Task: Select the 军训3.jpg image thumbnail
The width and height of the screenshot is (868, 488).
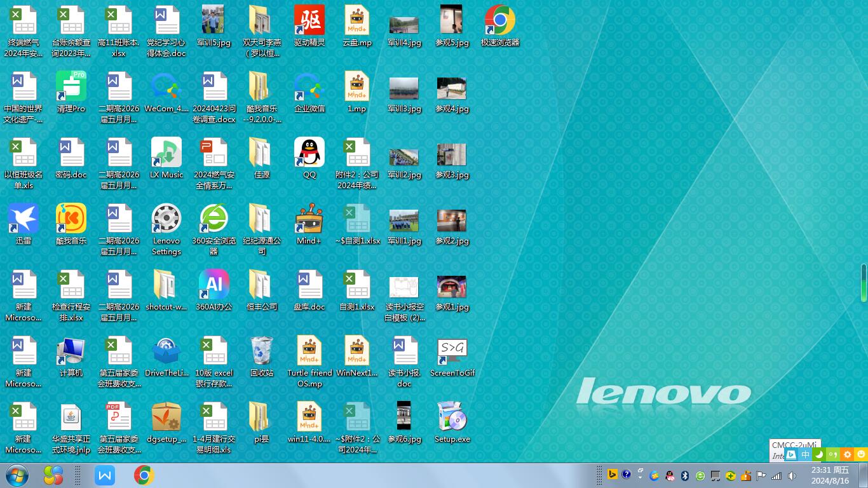Action: point(404,88)
